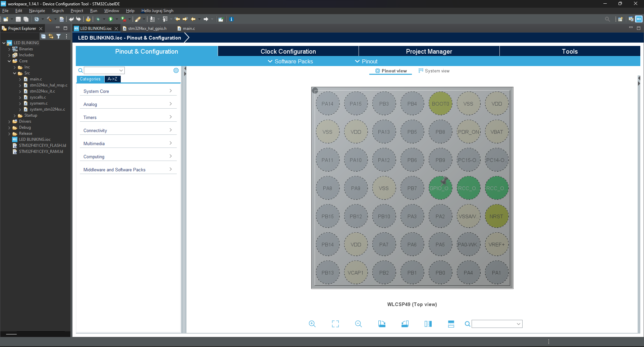The width and height of the screenshot is (644, 347).
Task: Open the main.c editor tab
Action: click(186, 28)
